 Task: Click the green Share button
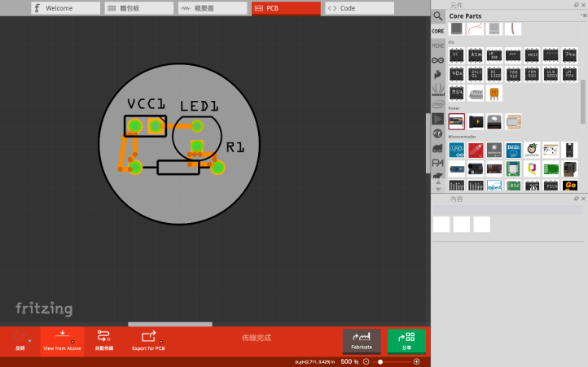(406, 340)
